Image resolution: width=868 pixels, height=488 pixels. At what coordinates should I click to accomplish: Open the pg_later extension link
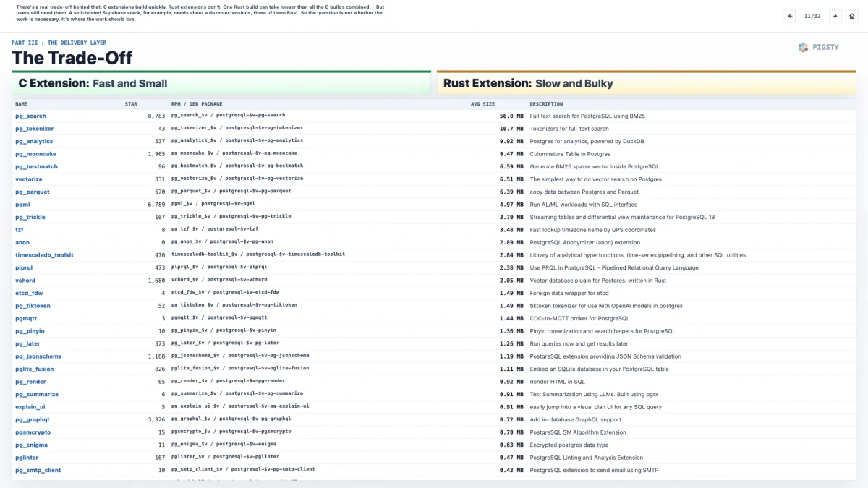27,343
